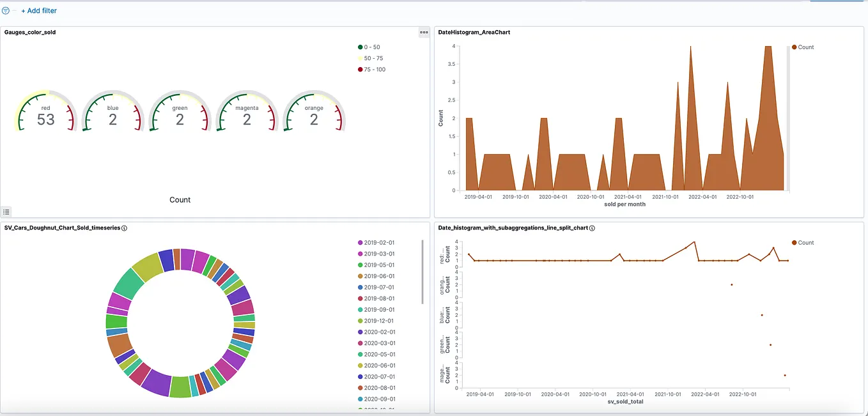The image size is (868, 416).
Task: Click the Add filter link
Action: [38, 10]
